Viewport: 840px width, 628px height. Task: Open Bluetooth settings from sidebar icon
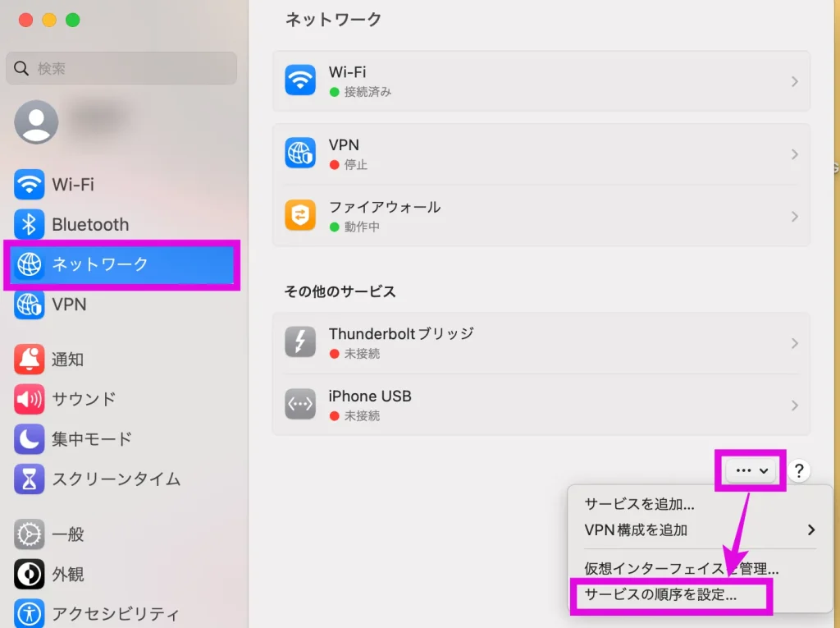click(x=30, y=224)
